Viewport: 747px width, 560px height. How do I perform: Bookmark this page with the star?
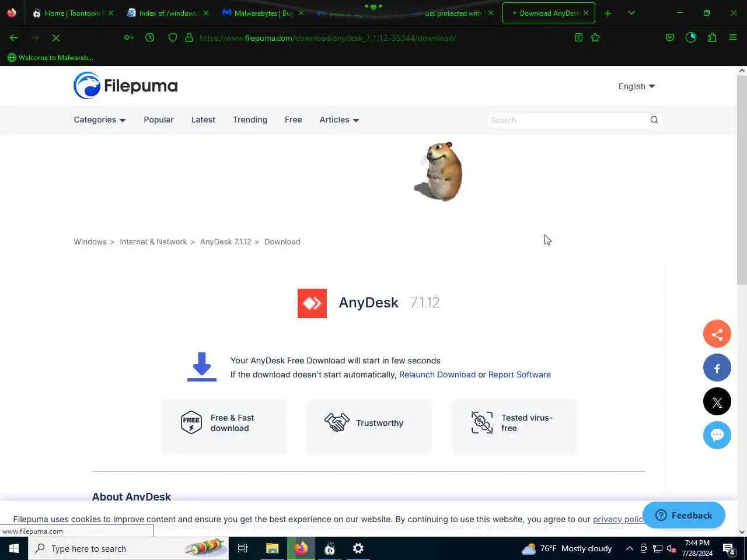click(x=595, y=37)
